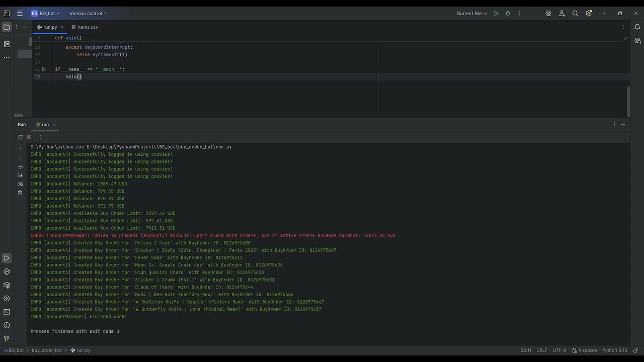
Task: Collapse the Project panel with minimize dash
Action: point(25,27)
